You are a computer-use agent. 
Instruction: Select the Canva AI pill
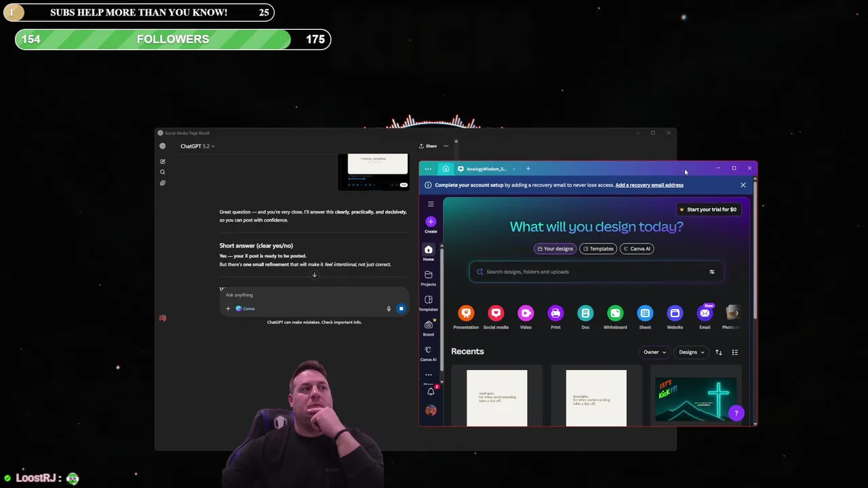[637, 249]
